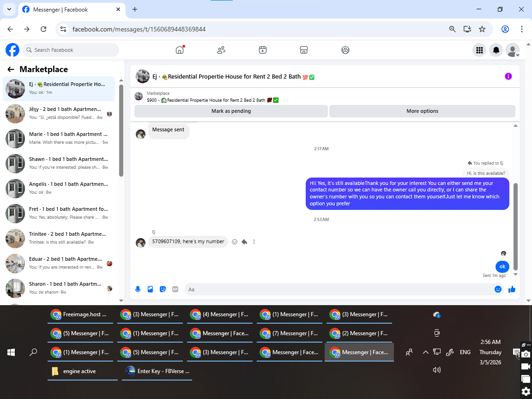Open the emoji picker in message field
The width and height of the screenshot is (532, 399).
(x=498, y=289)
